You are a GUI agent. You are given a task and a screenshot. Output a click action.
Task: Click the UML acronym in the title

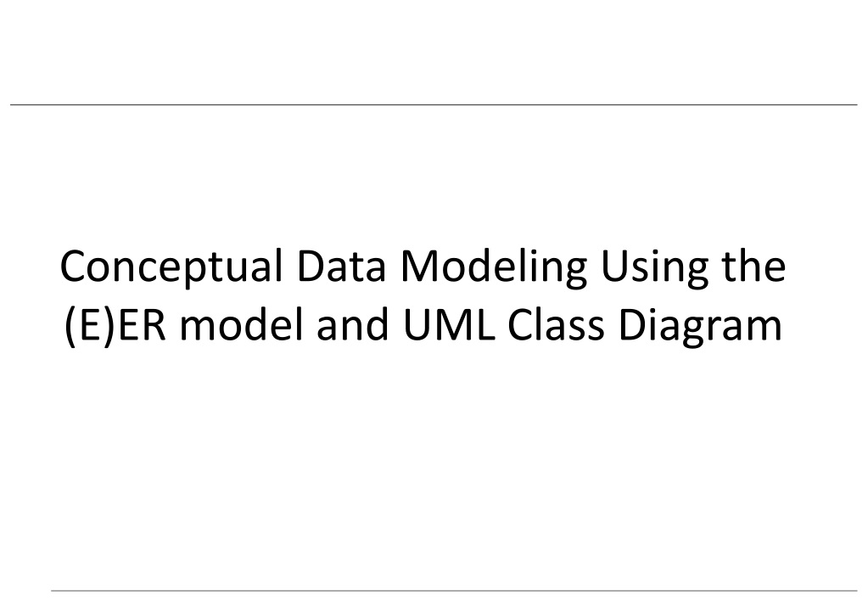click(449, 324)
